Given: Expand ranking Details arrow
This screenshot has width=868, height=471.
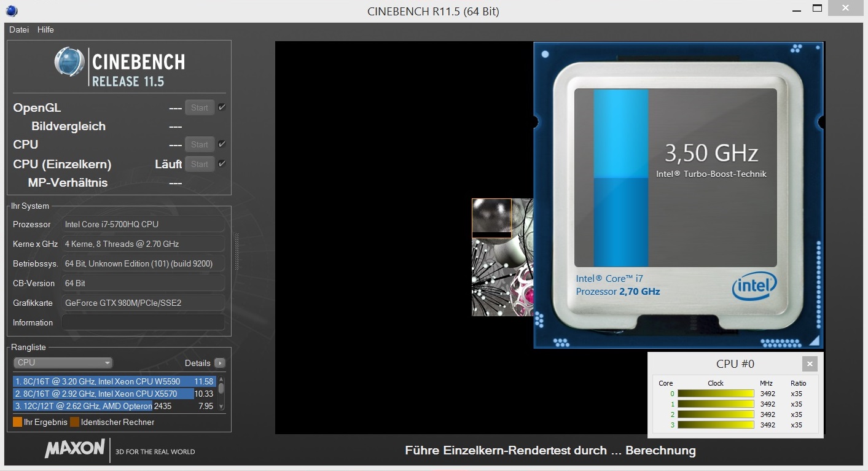Looking at the screenshot, I should pos(220,363).
